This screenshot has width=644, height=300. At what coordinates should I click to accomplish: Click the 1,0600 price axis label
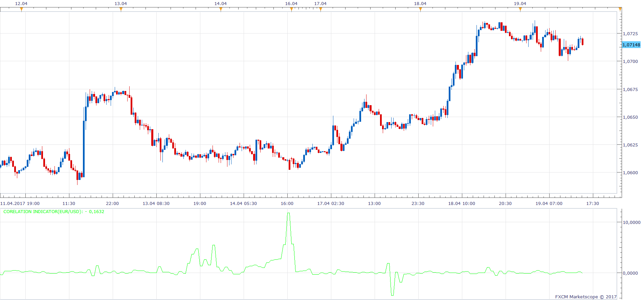[630, 172]
